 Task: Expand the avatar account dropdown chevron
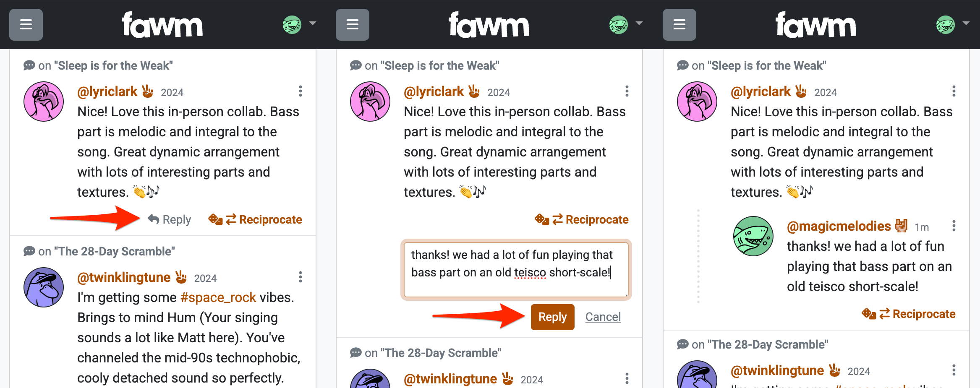coord(313,24)
